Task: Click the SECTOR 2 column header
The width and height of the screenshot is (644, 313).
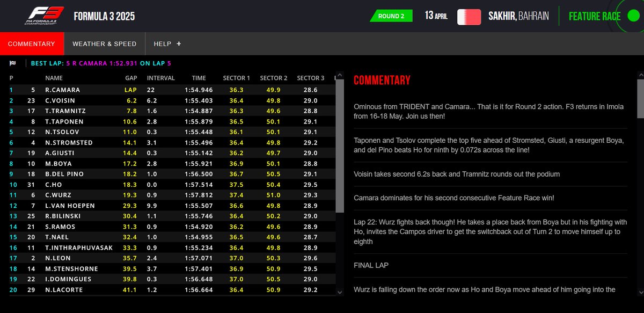Action: (274, 78)
